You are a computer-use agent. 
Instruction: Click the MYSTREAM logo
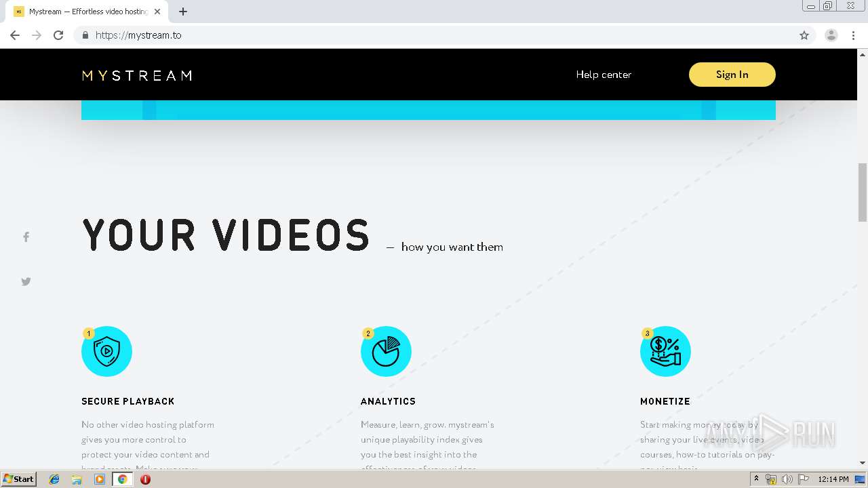(137, 75)
